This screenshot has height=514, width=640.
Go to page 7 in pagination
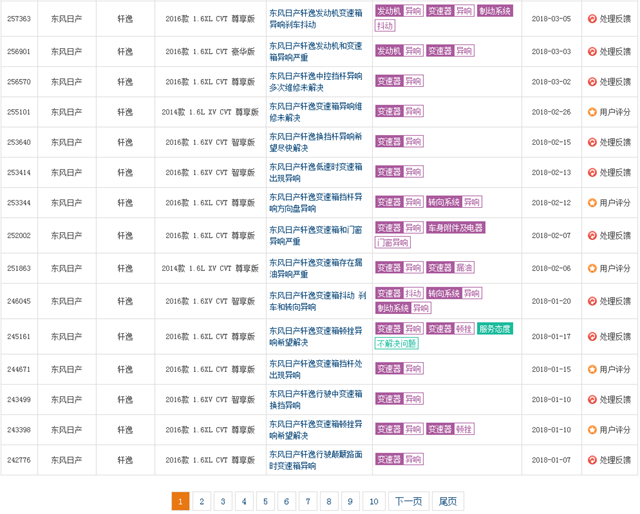click(x=308, y=501)
